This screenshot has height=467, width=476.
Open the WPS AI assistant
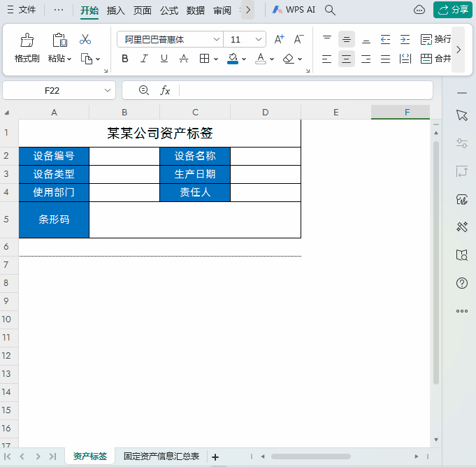click(x=294, y=10)
